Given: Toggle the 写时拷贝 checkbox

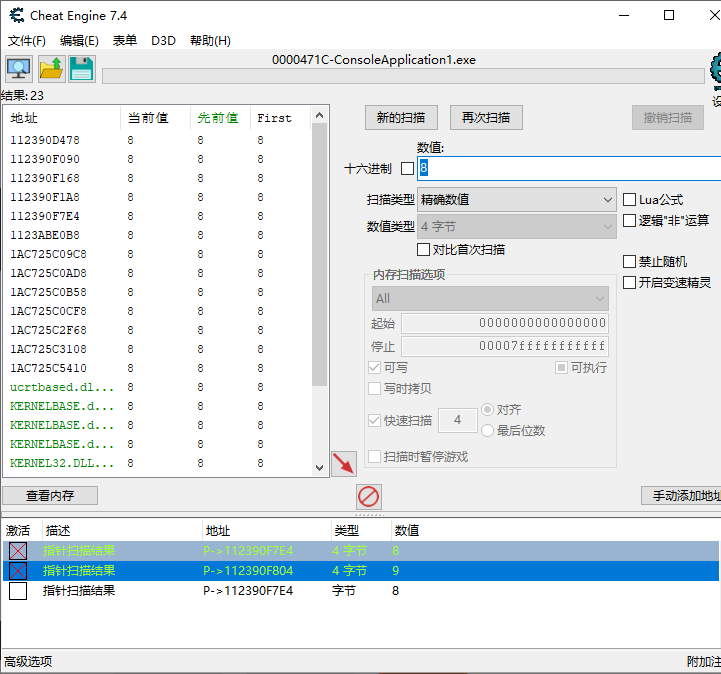Looking at the screenshot, I should [374, 388].
